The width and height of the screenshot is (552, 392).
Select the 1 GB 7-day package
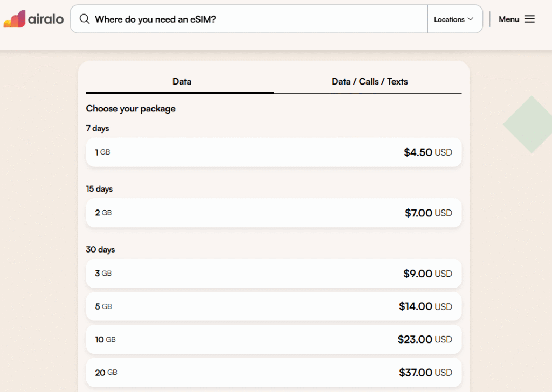click(x=273, y=152)
